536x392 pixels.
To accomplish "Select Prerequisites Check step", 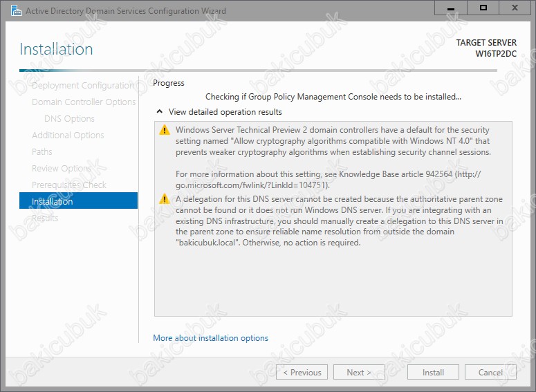I will (69, 185).
